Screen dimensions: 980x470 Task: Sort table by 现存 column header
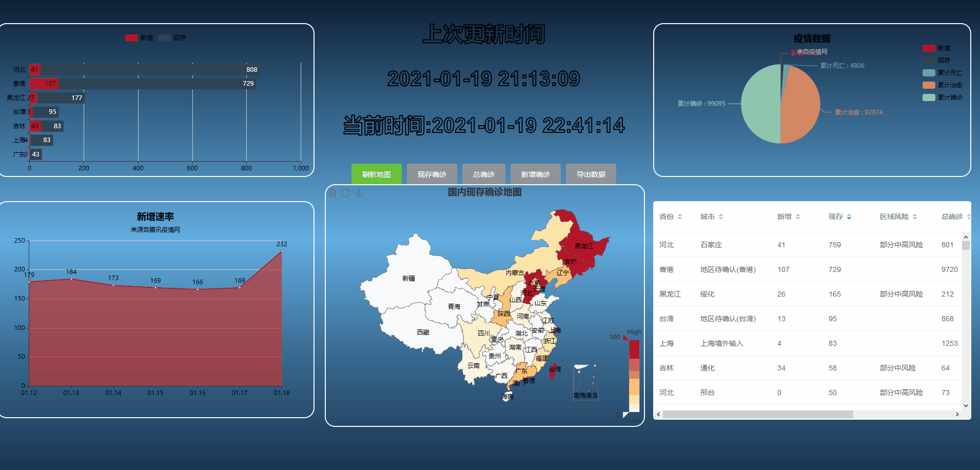836,217
